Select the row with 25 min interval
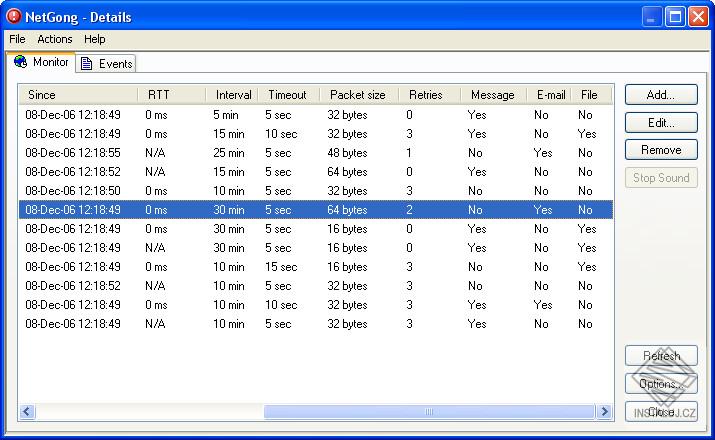This screenshot has width=715, height=440. coord(300,153)
